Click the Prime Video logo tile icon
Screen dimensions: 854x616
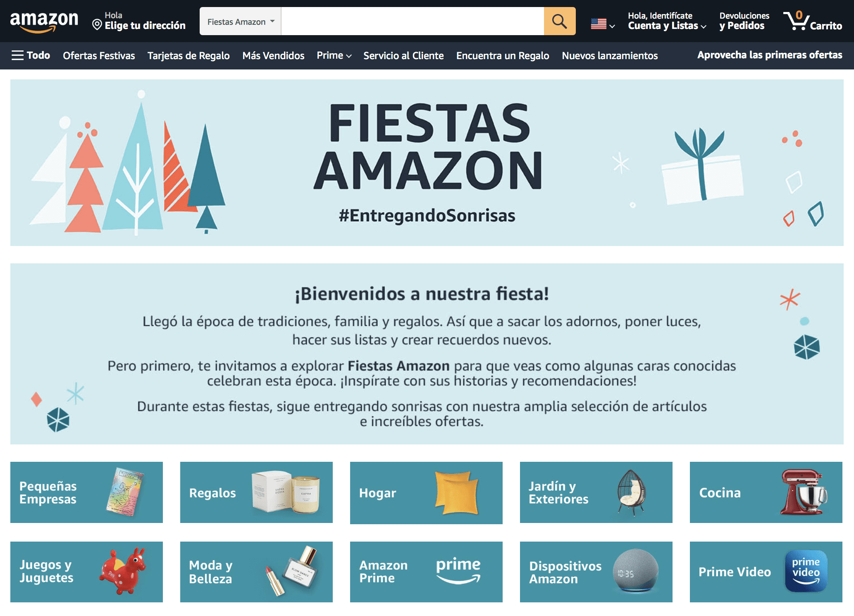pos(806,571)
